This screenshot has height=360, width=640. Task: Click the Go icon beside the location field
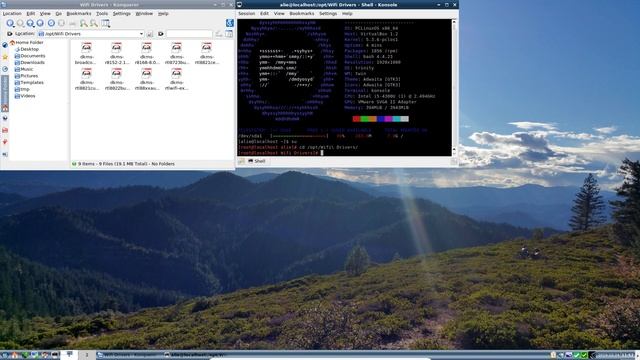tap(150, 34)
